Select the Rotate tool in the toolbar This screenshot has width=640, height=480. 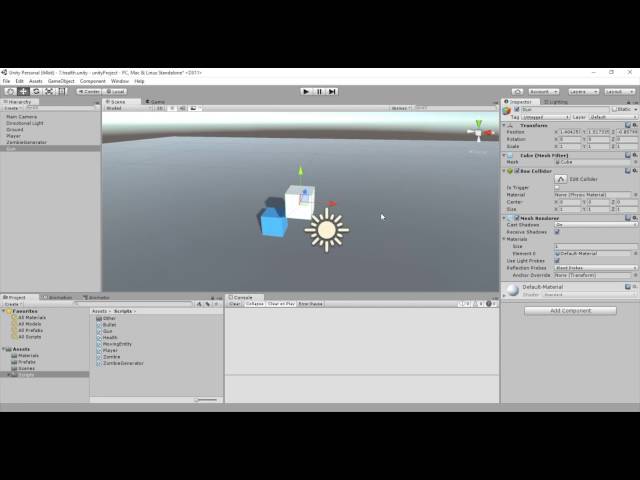(36, 91)
